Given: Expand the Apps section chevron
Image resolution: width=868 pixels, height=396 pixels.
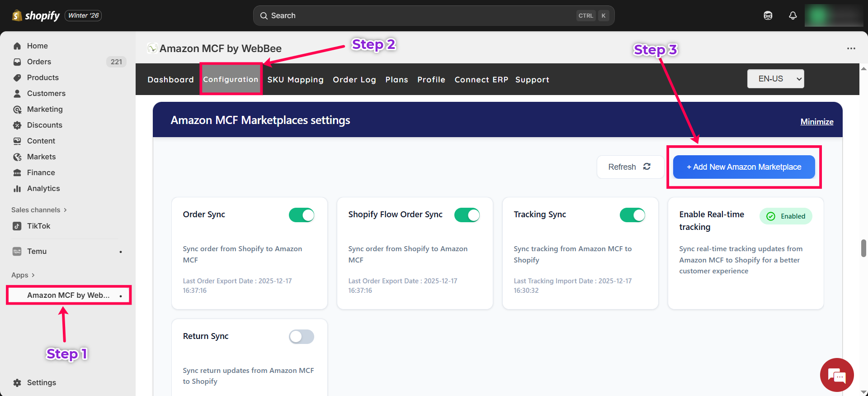Looking at the screenshot, I should 33,275.
